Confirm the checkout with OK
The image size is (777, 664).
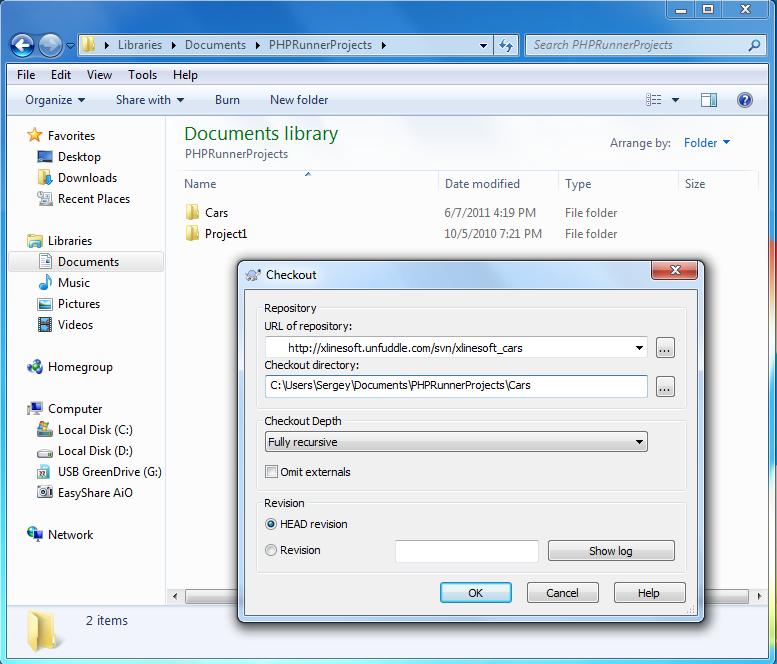[x=476, y=593]
